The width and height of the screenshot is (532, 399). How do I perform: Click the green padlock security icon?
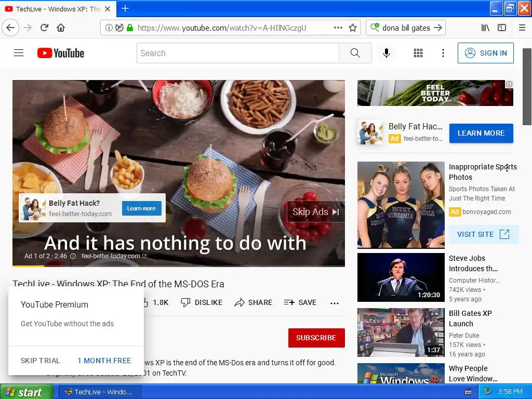click(129, 28)
